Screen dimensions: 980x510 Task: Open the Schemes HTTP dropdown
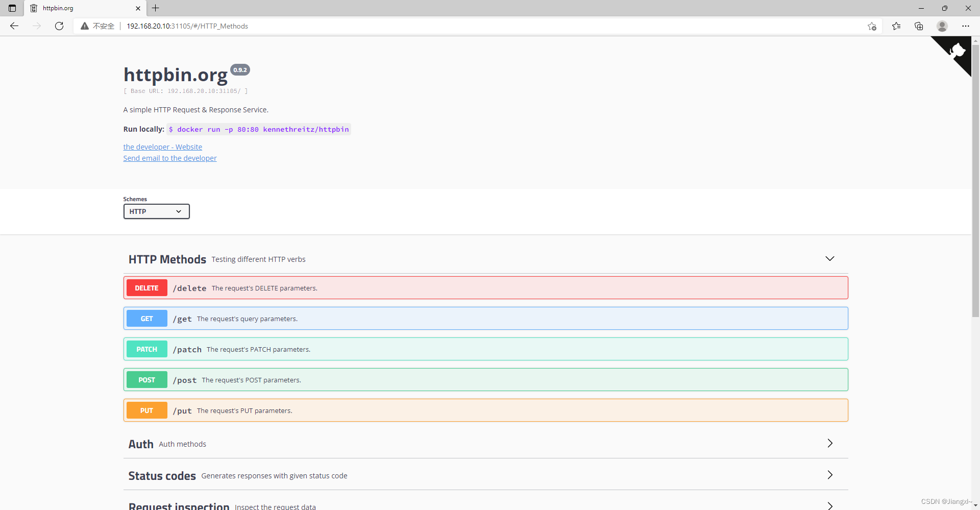157,211
